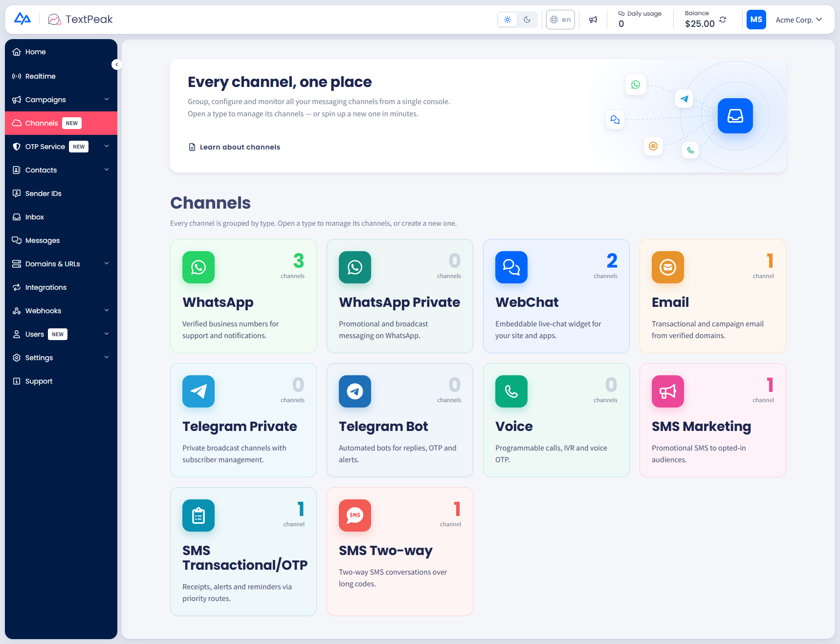Image resolution: width=840 pixels, height=644 pixels.
Task: Click the MS user avatar
Action: click(x=756, y=20)
